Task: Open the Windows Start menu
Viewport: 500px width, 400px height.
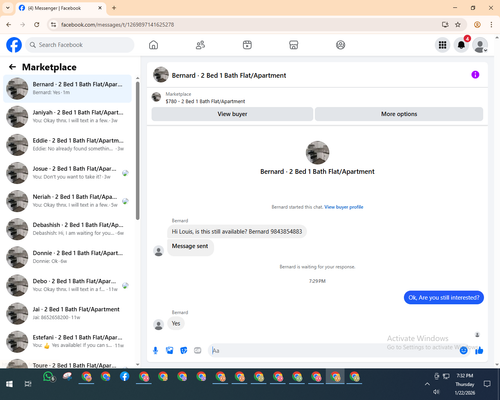Action: click(x=9, y=384)
